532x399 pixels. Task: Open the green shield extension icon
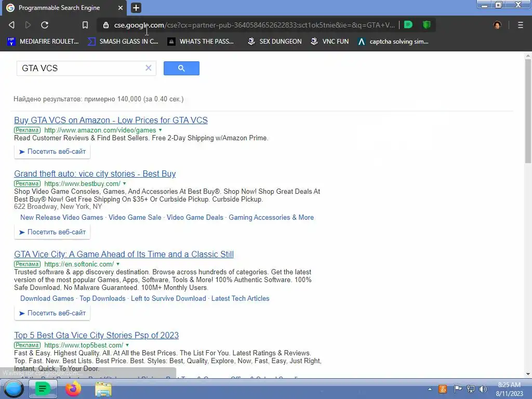click(x=427, y=25)
